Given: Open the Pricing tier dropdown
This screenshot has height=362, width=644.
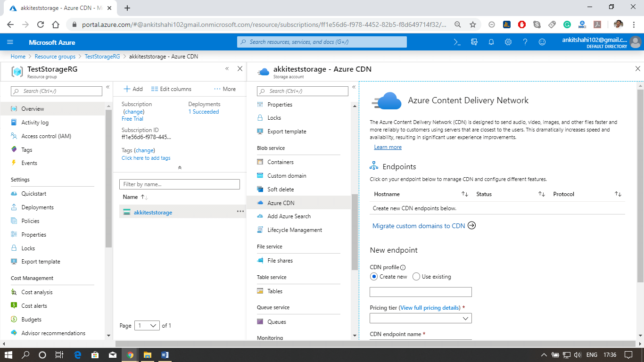Looking at the screenshot, I should (x=421, y=319).
